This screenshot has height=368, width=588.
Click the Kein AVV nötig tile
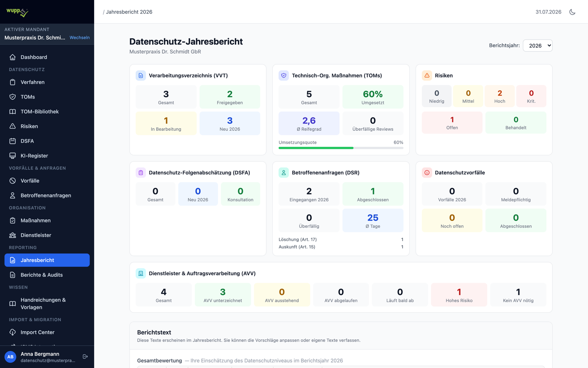[x=518, y=295]
